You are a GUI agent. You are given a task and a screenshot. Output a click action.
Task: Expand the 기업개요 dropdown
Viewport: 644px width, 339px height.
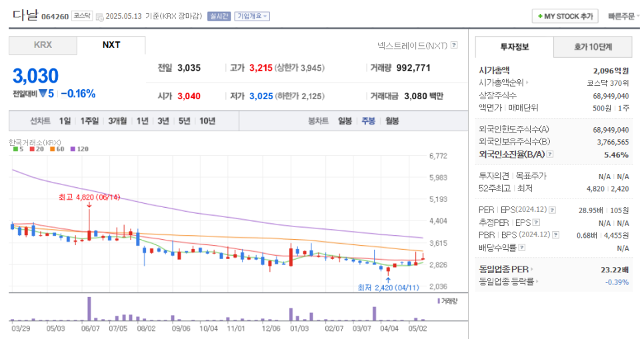coord(252,16)
